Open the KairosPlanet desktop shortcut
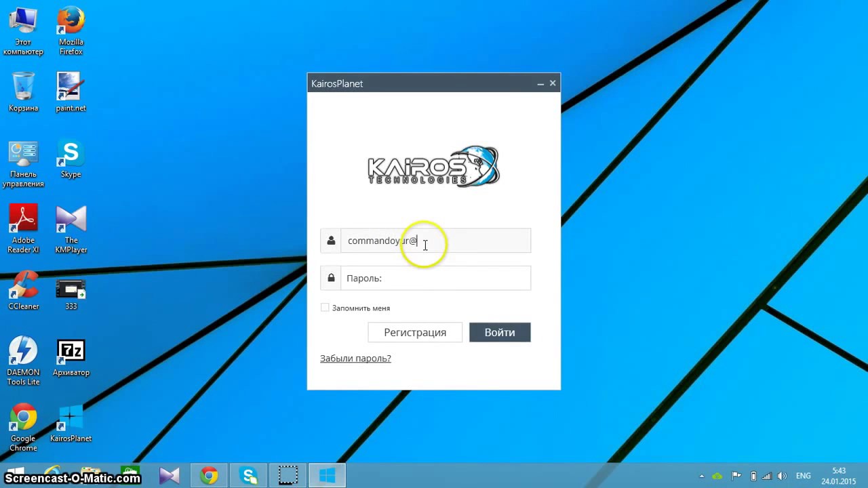 coord(71,424)
